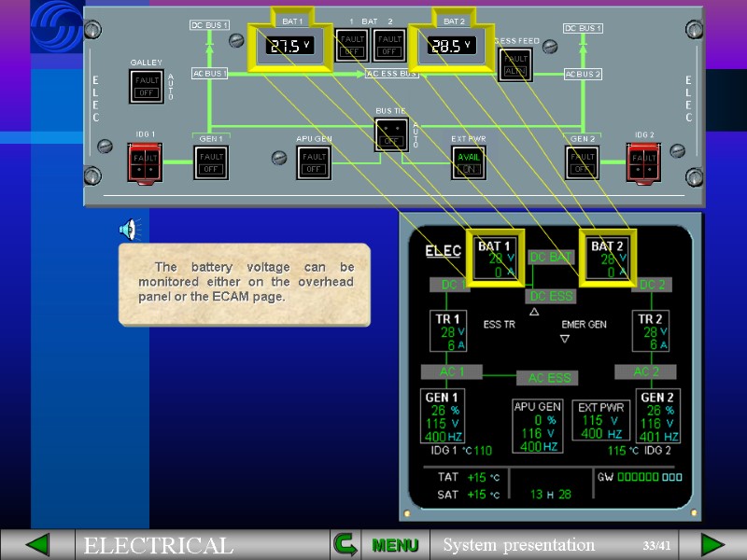
Task: Click the speaker icon next to the text bubble
Action: point(132,230)
